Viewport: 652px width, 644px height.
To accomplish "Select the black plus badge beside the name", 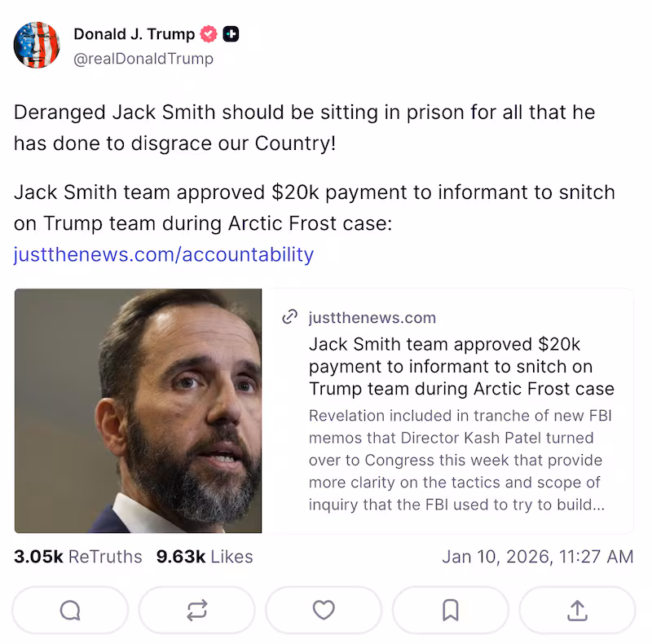I will [231, 34].
